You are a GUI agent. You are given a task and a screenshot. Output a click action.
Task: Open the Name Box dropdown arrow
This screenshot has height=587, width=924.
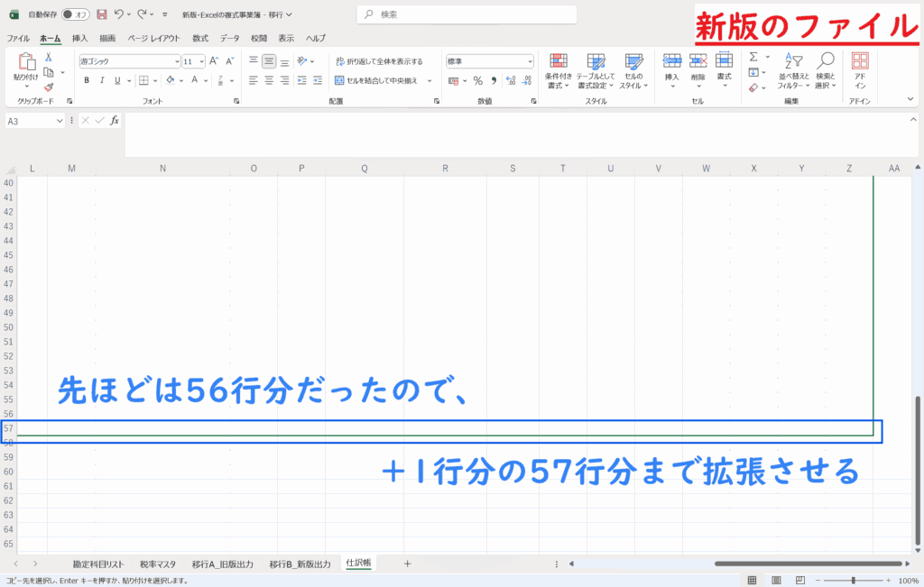[x=60, y=120]
